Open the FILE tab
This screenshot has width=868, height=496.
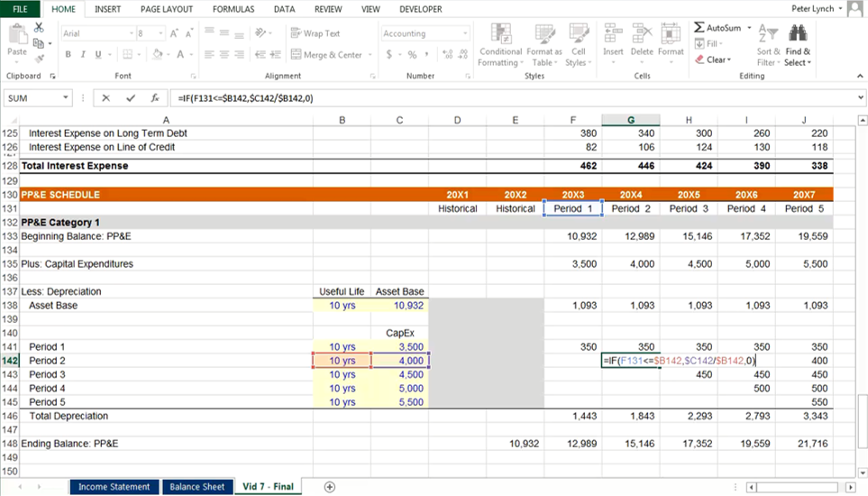(x=20, y=9)
